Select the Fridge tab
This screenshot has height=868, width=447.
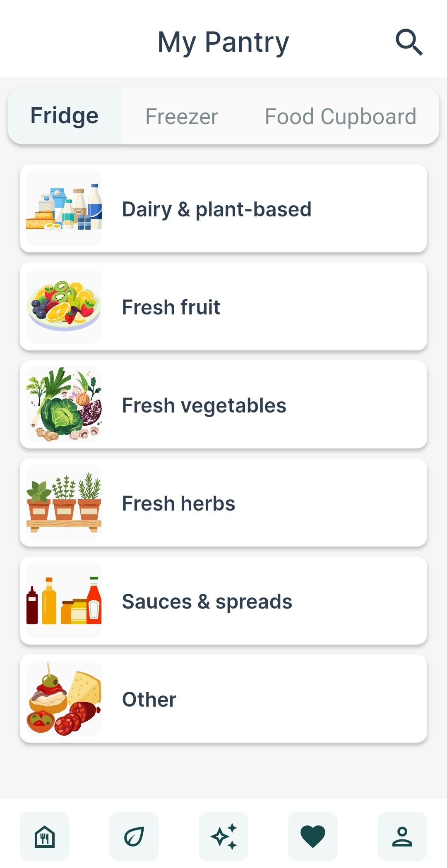pos(65,116)
